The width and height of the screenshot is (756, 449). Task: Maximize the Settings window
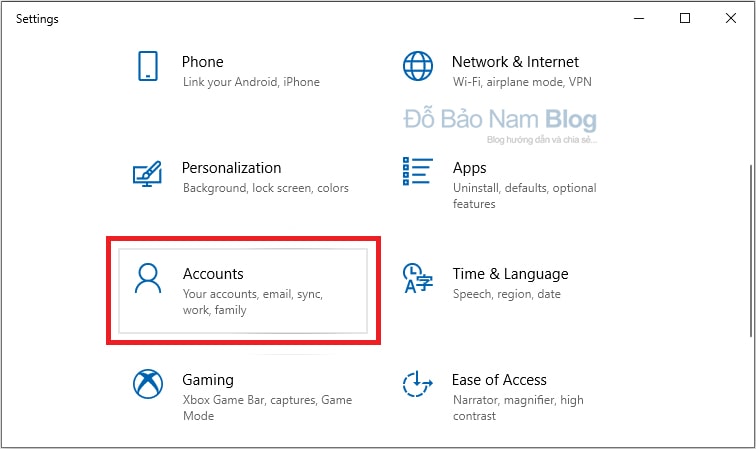click(x=685, y=18)
